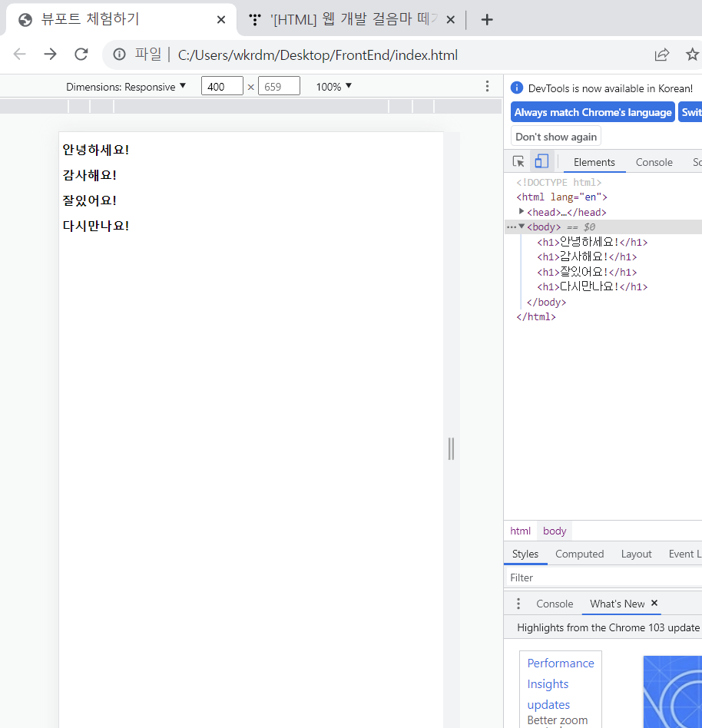Click the viewport resize handle
702x728 pixels.
coord(451,448)
